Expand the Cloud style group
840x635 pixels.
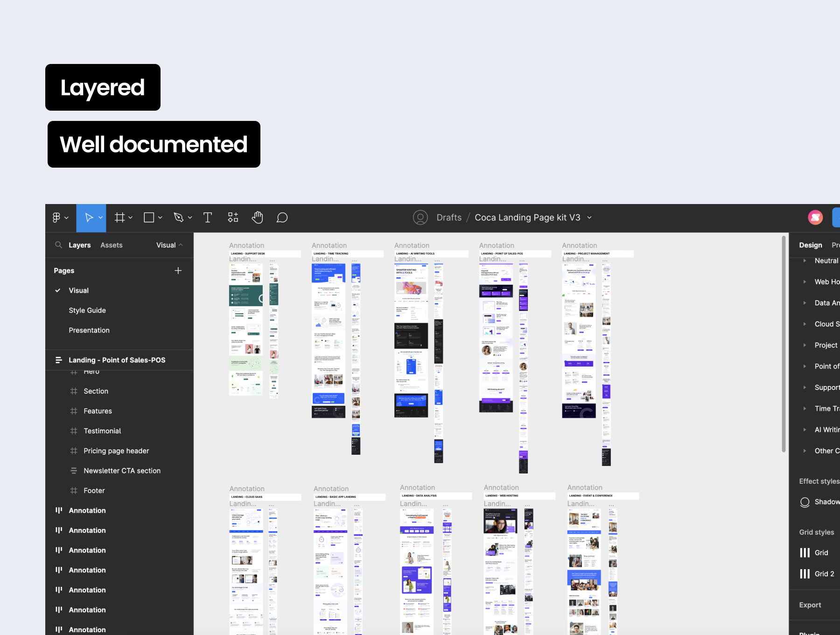click(x=805, y=324)
